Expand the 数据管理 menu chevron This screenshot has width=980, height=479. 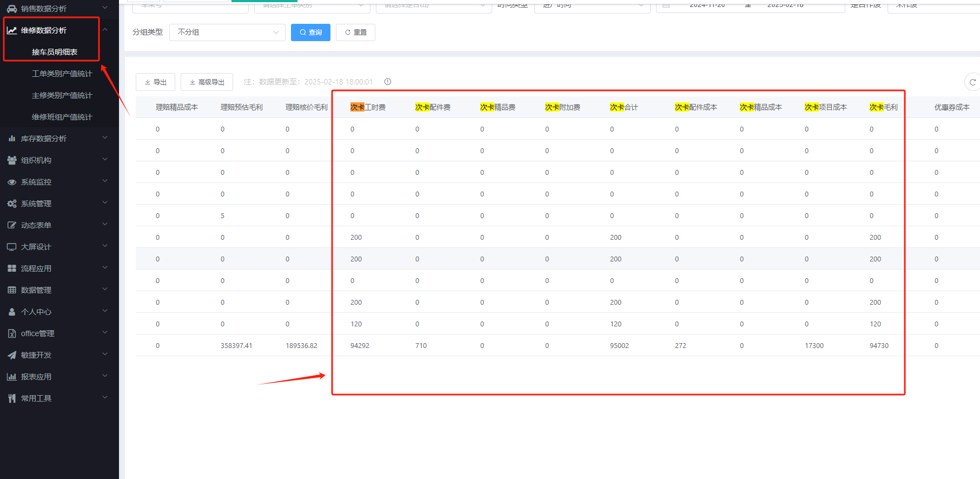[105, 290]
